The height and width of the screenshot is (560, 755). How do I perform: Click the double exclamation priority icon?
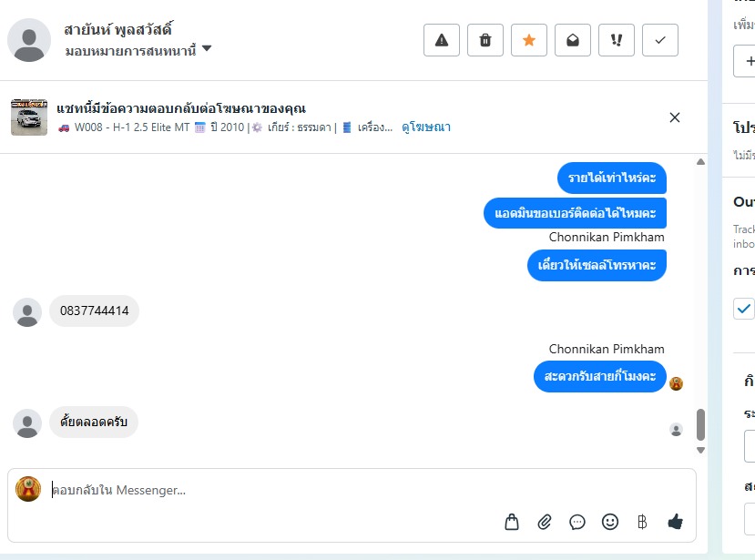pyautogui.click(x=617, y=40)
